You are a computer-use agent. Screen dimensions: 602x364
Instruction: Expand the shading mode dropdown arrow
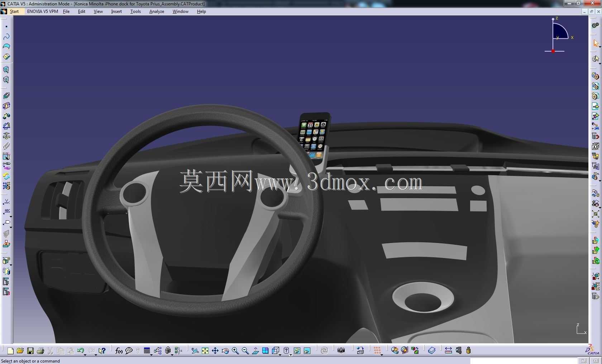(x=291, y=355)
